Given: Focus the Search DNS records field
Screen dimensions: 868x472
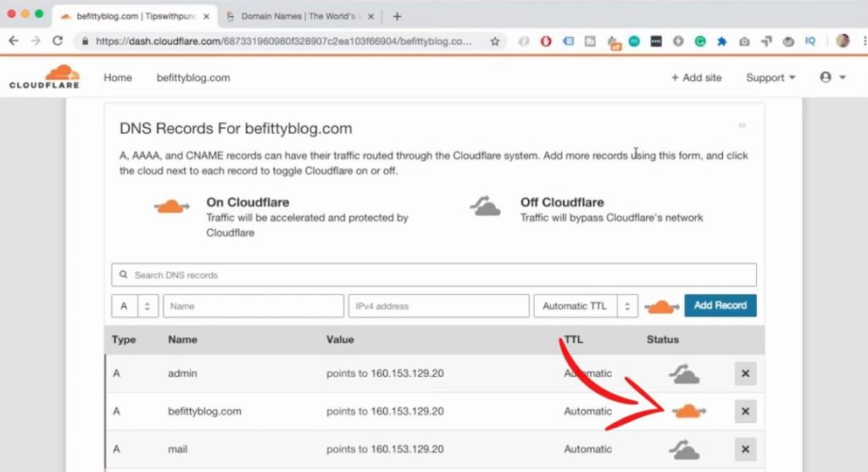Looking at the screenshot, I should click(x=433, y=275).
